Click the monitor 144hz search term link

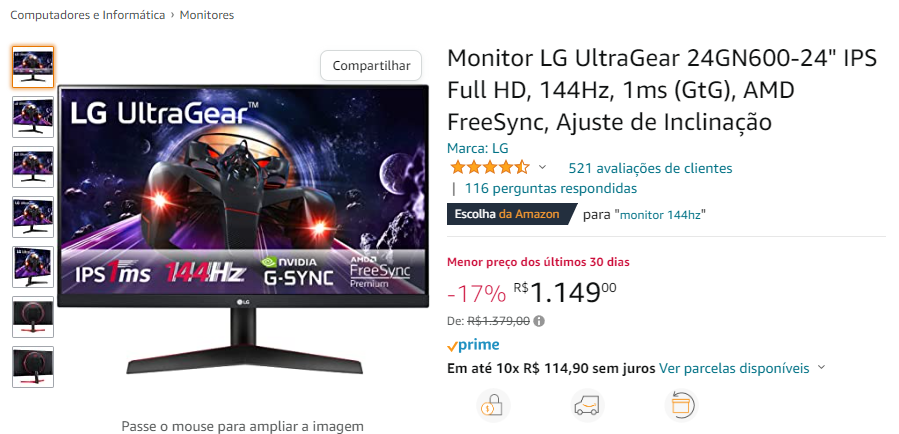[663, 215]
